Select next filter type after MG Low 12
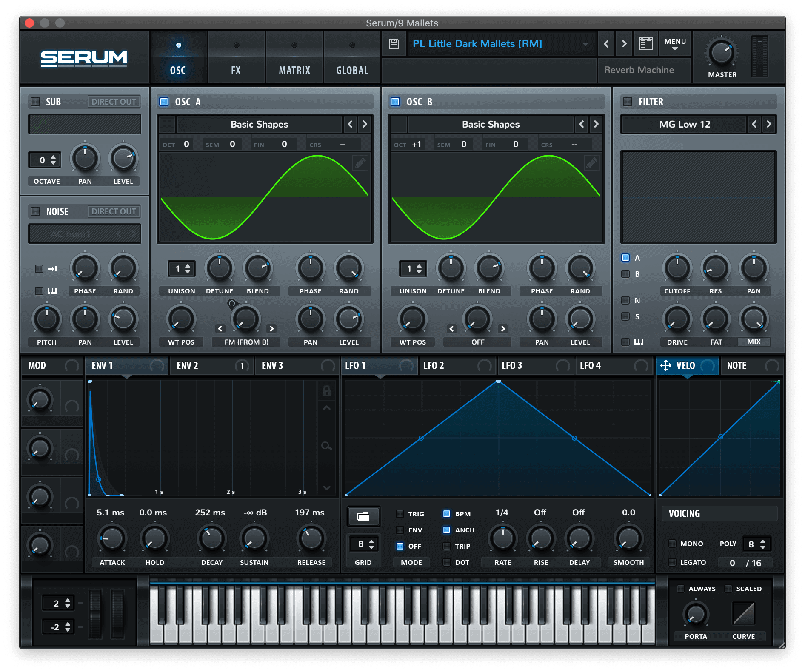The height and width of the screenshot is (672, 805). point(768,124)
